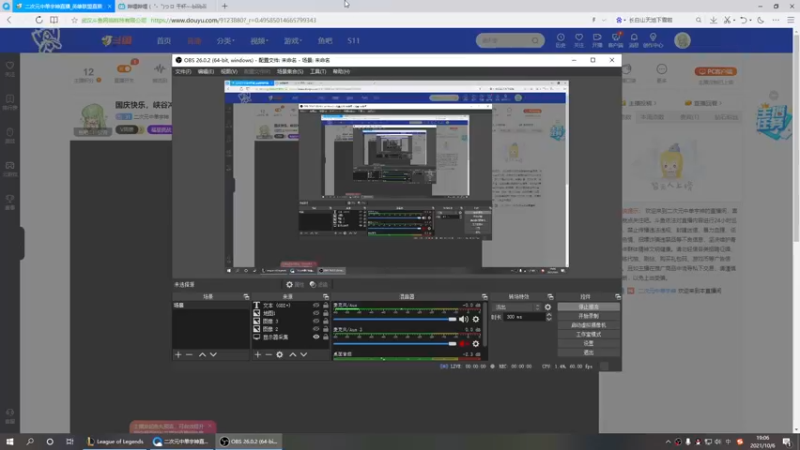
Task: Open the 淡出 transition dropdown
Action: click(x=516, y=307)
